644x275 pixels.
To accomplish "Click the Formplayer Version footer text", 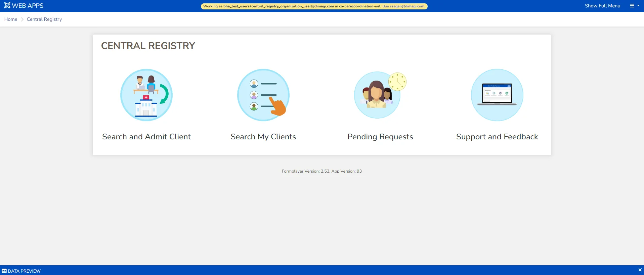I will click(322, 171).
